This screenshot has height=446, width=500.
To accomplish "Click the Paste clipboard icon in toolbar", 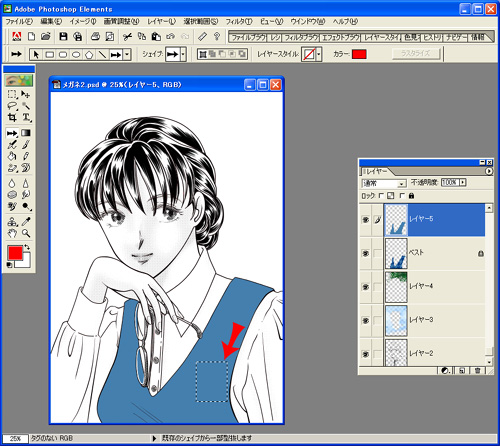I will coord(156,36).
